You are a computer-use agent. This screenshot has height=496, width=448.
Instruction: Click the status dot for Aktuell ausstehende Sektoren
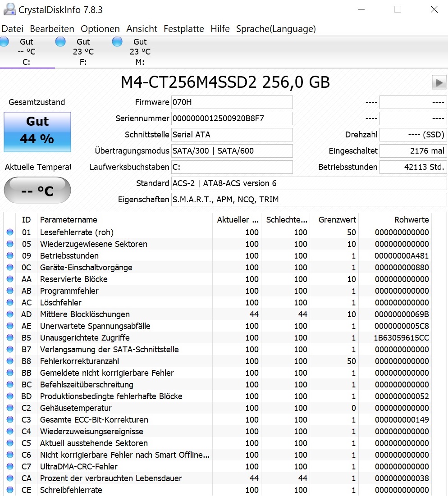(10, 443)
